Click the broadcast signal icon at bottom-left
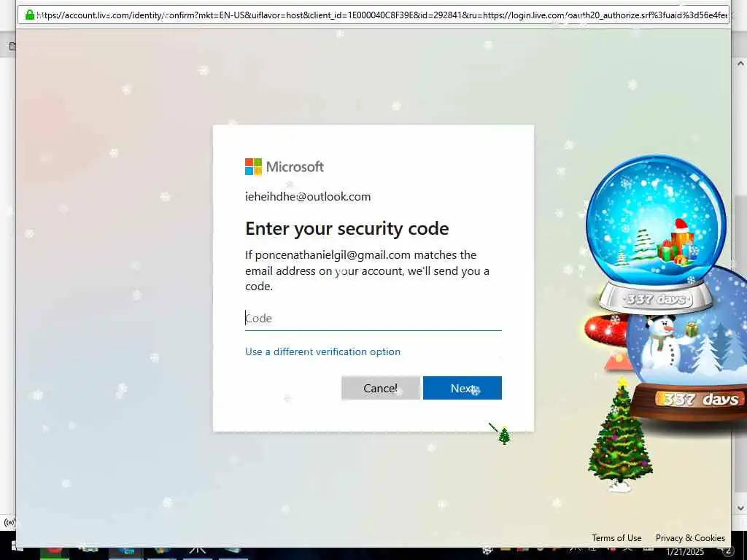The height and width of the screenshot is (560, 747). 9,522
